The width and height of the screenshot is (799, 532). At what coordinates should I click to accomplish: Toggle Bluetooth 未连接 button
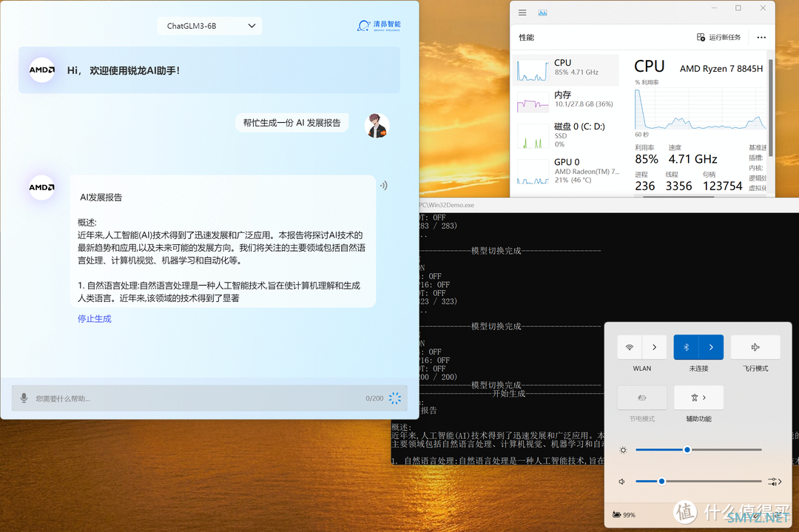tap(686, 347)
